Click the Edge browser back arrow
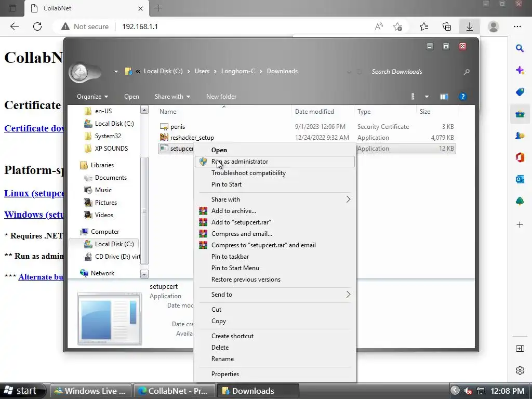Viewport: 532px width, 399px height. pos(14,26)
